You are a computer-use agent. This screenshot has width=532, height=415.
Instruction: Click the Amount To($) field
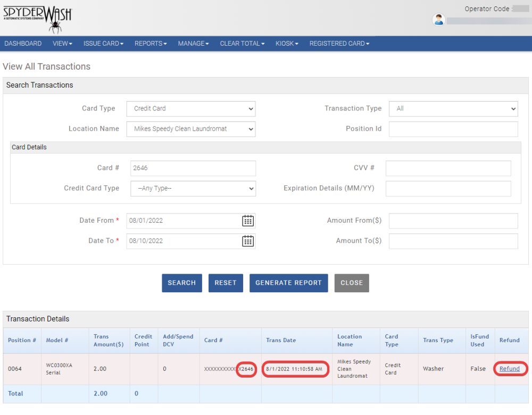[x=453, y=241]
